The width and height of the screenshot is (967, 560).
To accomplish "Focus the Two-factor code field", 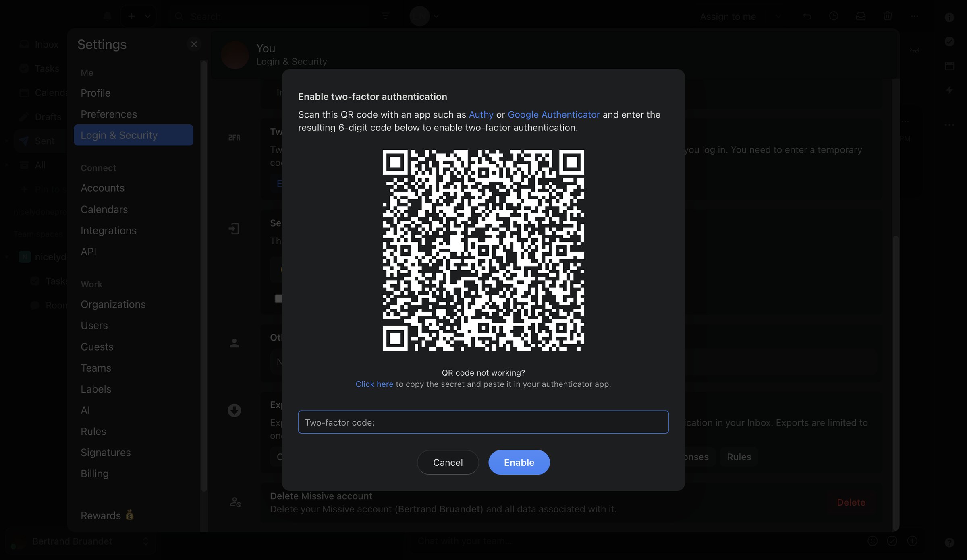I will click(x=483, y=422).
